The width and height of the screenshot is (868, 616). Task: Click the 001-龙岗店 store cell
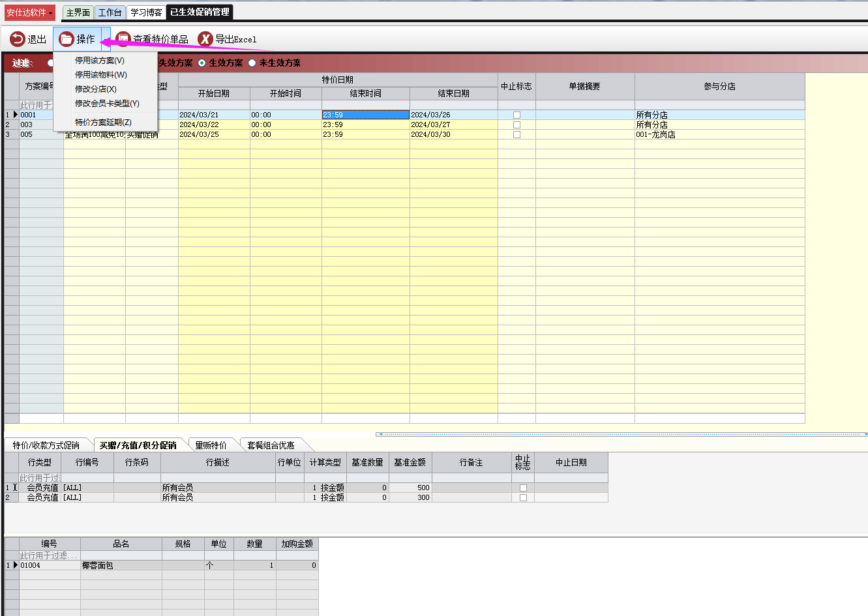click(x=720, y=134)
